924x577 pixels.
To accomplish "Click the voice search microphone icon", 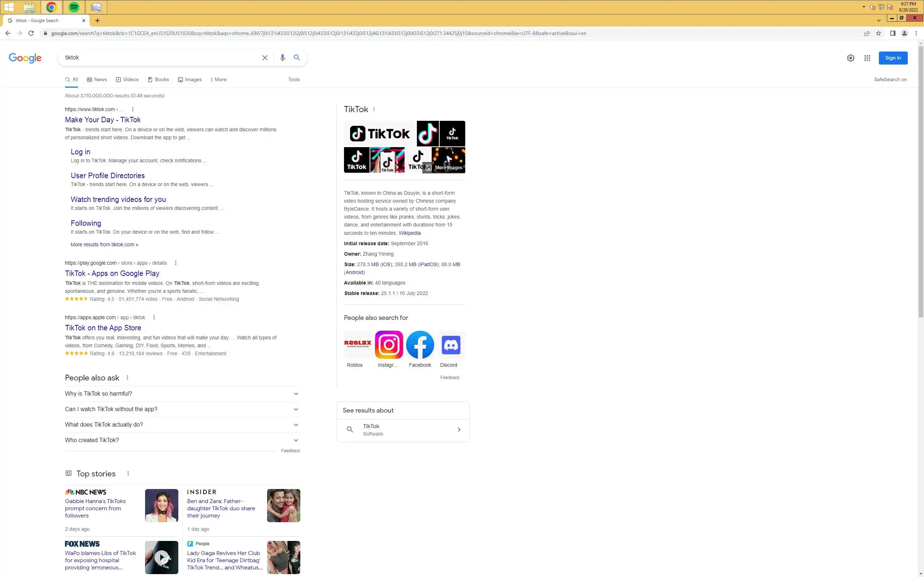I will click(282, 58).
